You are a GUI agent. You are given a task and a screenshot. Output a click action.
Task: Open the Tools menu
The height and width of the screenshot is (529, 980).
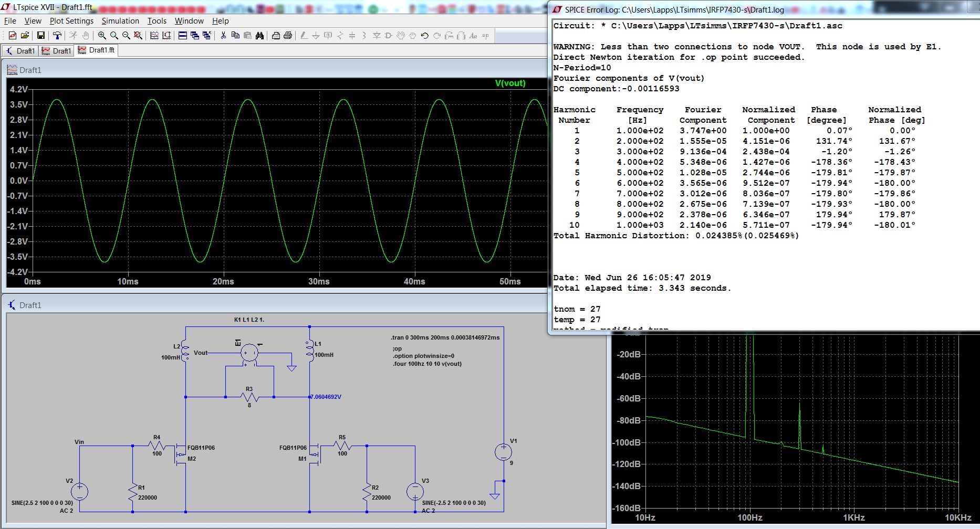pos(157,21)
